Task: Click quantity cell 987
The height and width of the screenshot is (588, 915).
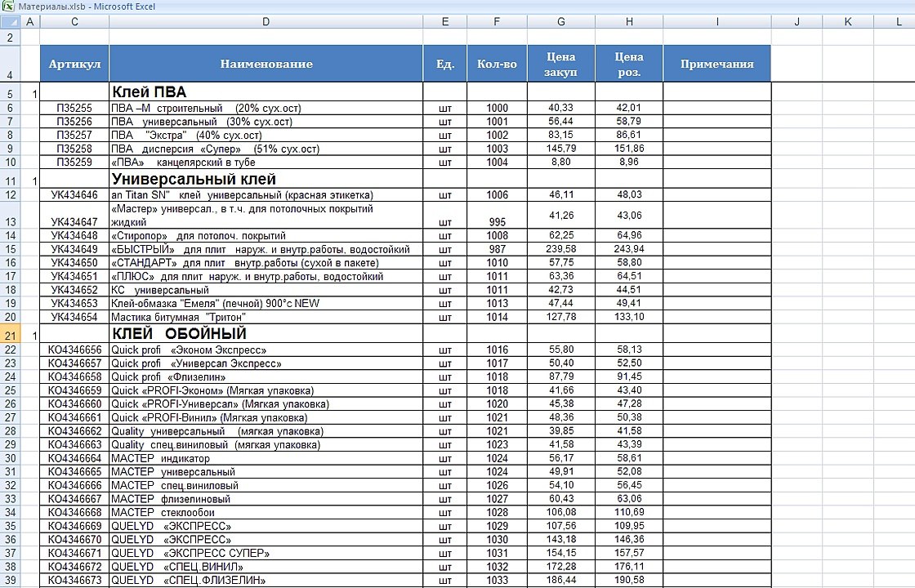Action: point(498,249)
